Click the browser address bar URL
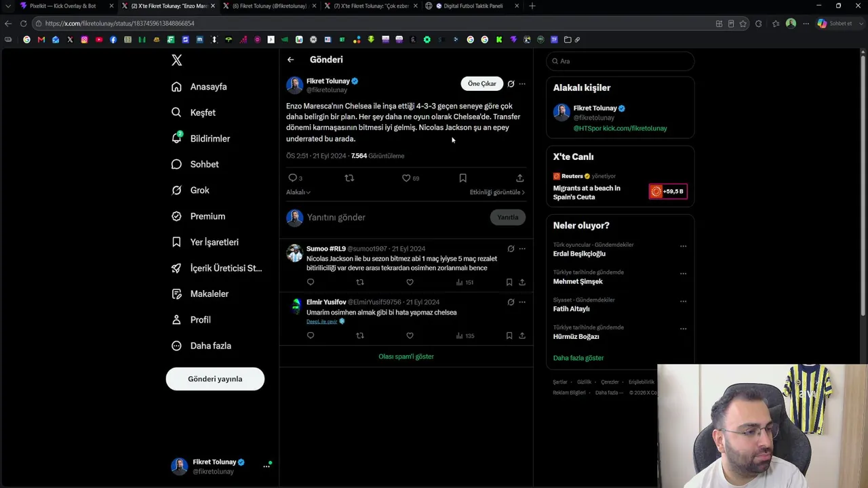 (x=120, y=24)
